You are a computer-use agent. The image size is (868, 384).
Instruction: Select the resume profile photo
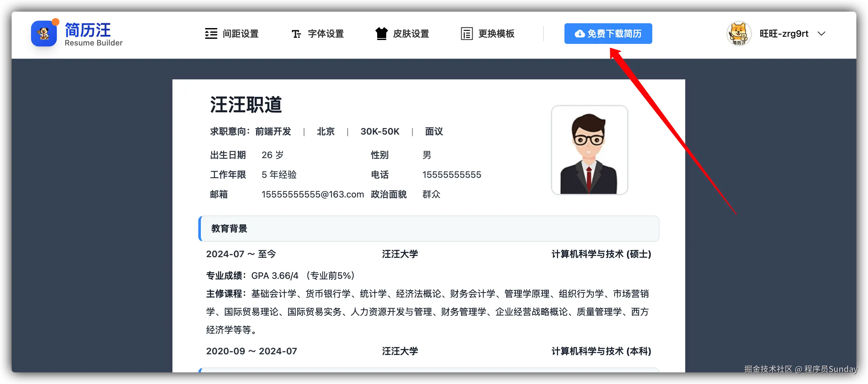589,150
